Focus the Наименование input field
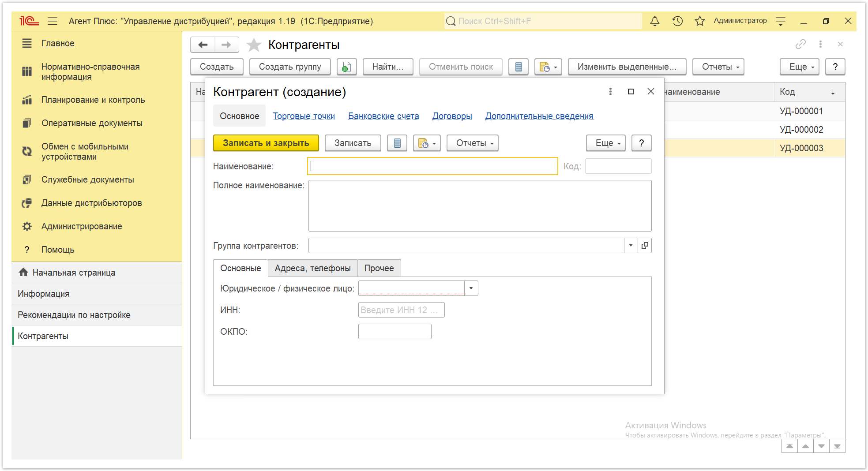Viewport: 868px width, 471px height. point(432,166)
